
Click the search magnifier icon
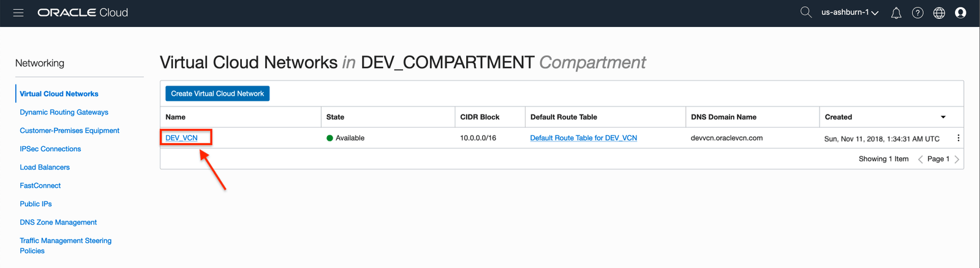tap(805, 12)
